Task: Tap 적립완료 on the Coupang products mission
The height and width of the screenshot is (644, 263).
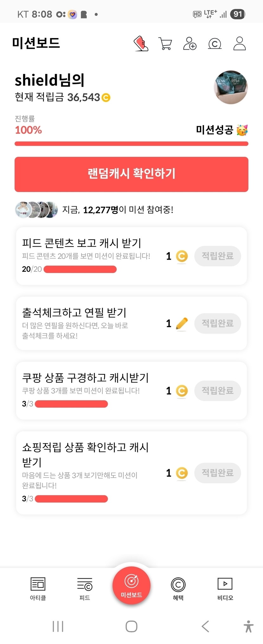Action: [x=218, y=391]
